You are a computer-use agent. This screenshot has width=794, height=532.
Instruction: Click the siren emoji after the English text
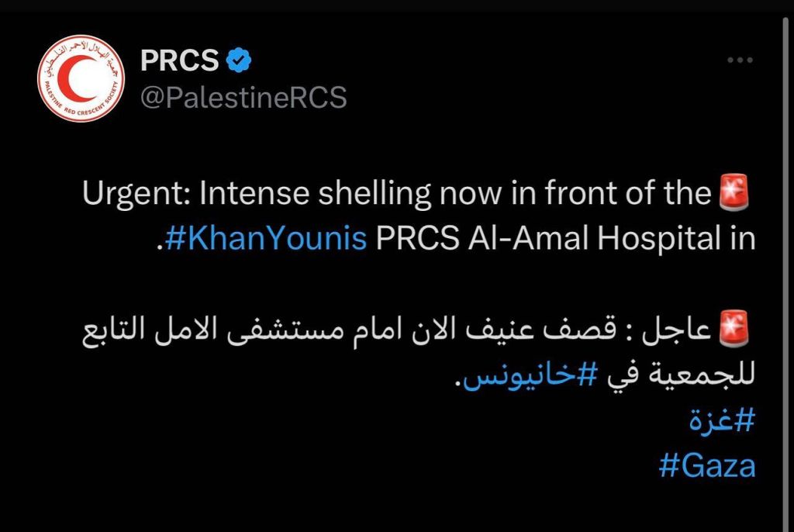[735, 192]
